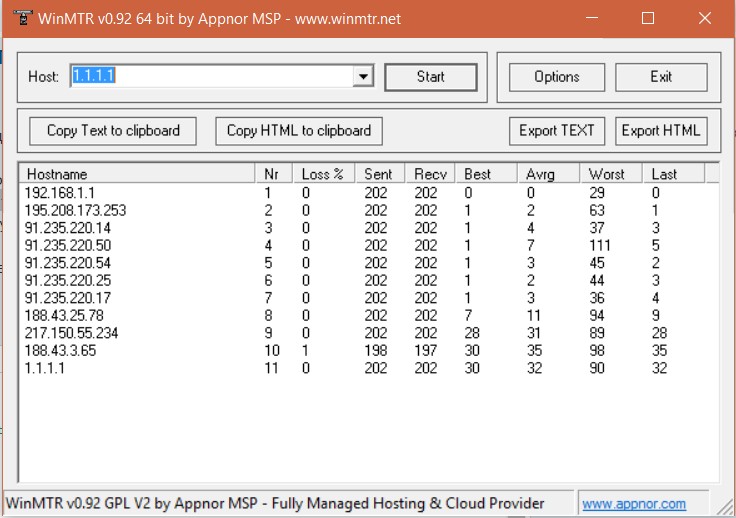Select the 188.43.3.65 hop row
This screenshot has width=736, height=518.
point(60,350)
